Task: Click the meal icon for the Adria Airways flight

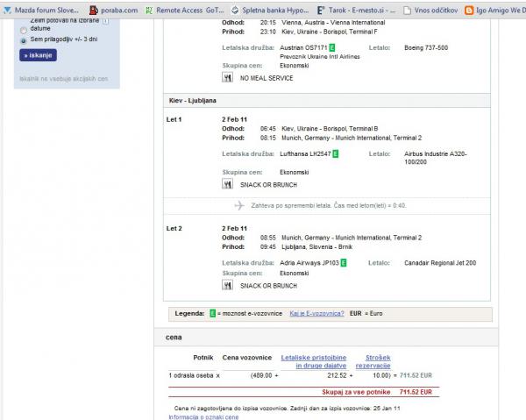Action: coord(228,285)
